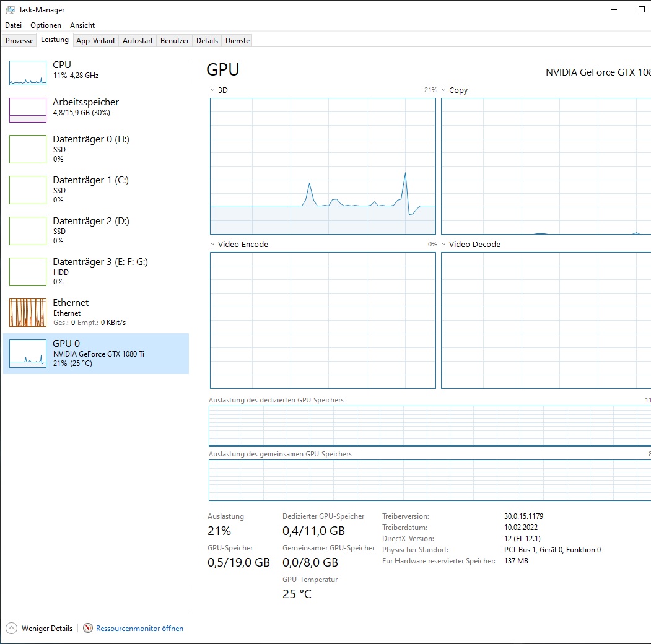Image resolution: width=651 pixels, height=644 pixels.
Task: Open the Video Encode engine dropdown
Action: pyautogui.click(x=212, y=244)
